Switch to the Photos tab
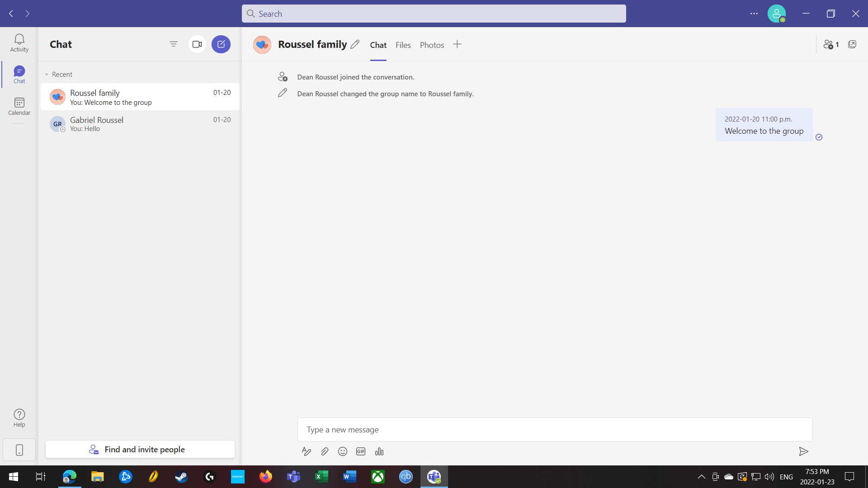The height and width of the screenshot is (488, 868). click(x=432, y=45)
